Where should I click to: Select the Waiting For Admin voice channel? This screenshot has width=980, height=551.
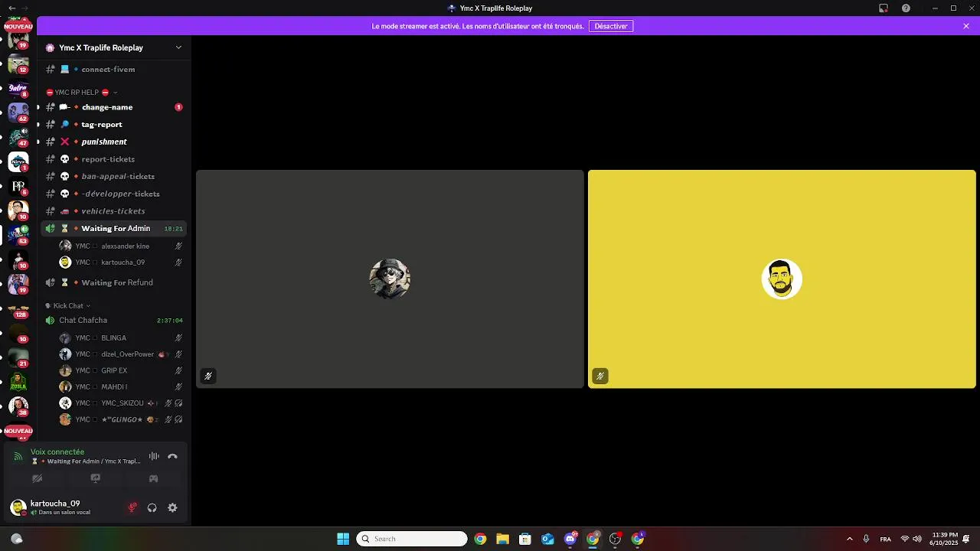point(114,228)
